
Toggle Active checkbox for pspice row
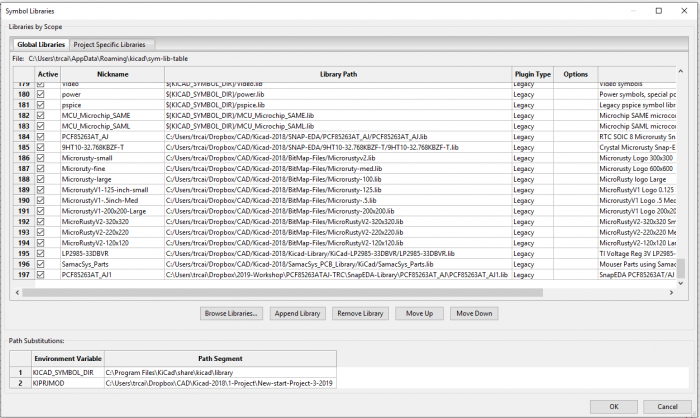click(41, 104)
